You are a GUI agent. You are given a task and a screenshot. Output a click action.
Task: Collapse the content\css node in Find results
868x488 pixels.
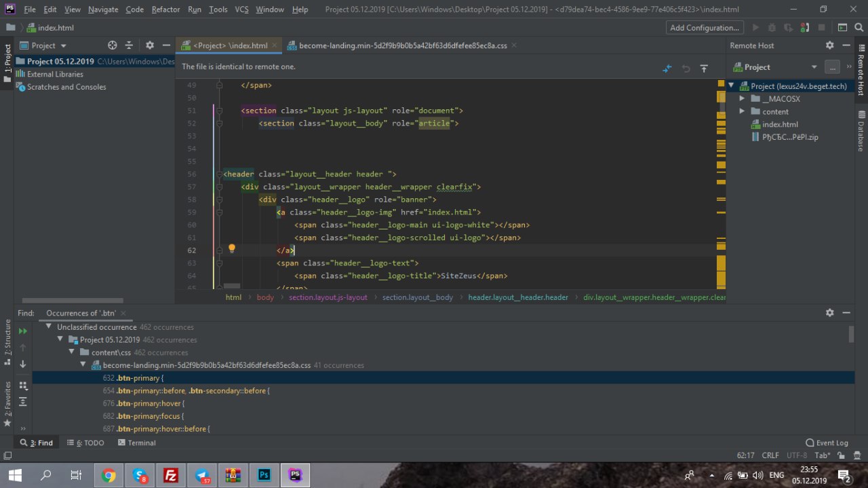coord(73,352)
